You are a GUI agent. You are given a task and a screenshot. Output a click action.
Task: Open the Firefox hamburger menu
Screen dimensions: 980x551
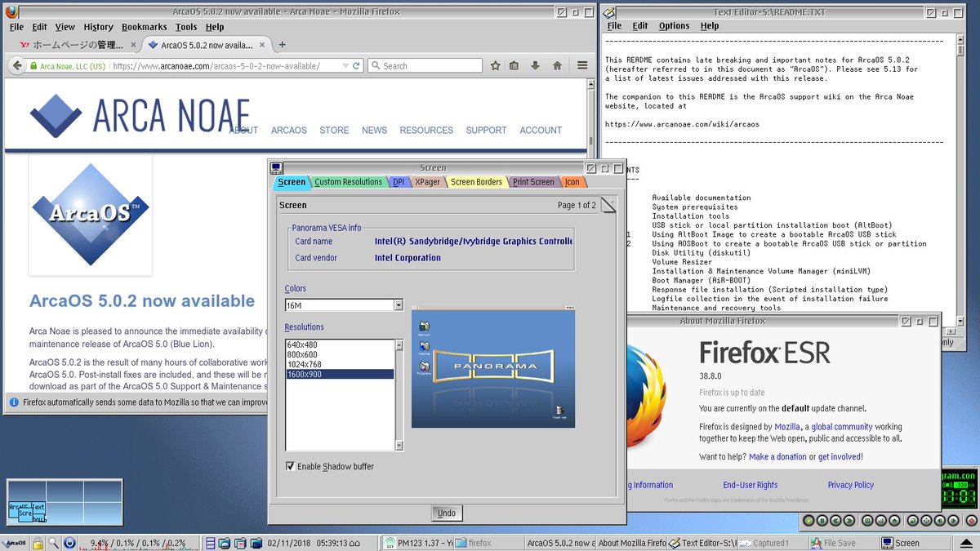(x=582, y=66)
